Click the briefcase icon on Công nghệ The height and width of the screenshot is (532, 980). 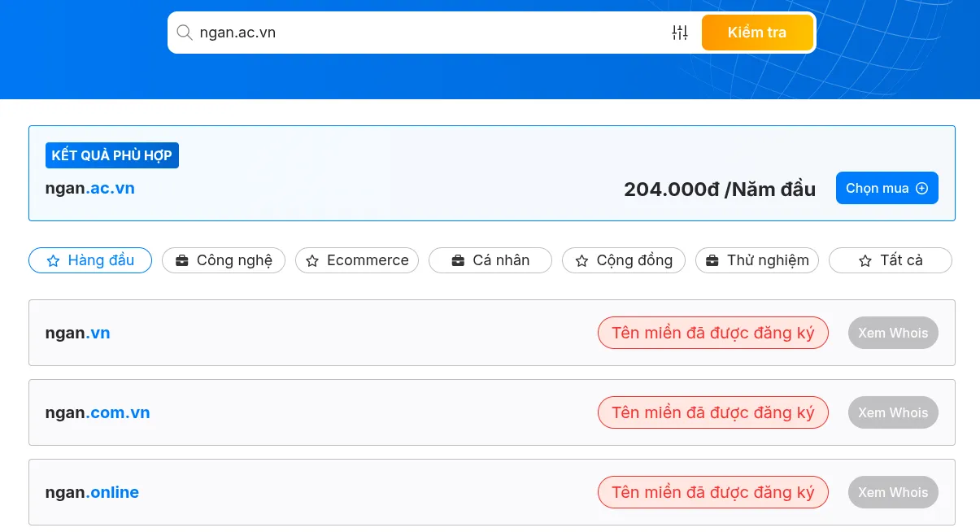tap(182, 261)
